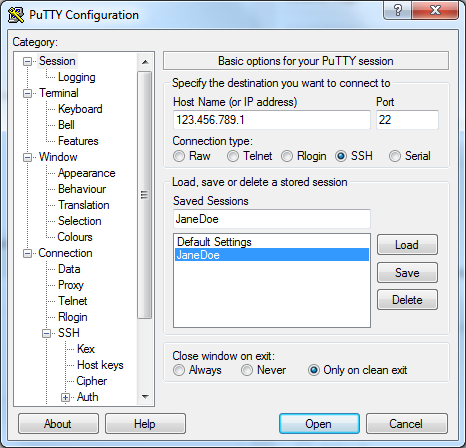The height and width of the screenshot is (448, 466).
Task: Collapse the Terminal tree node
Action: tap(27, 93)
